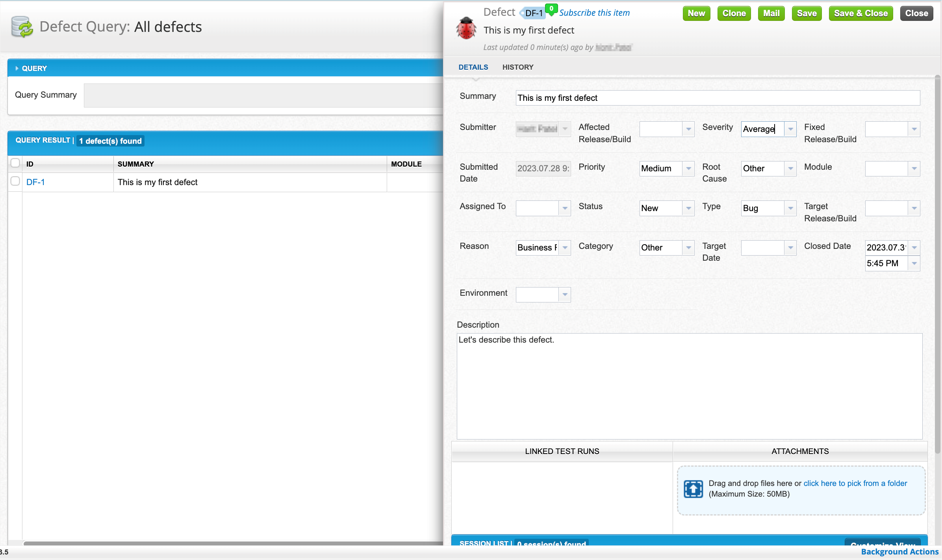Click Subscribe this item link
The image size is (942, 560).
coord(594,13)
